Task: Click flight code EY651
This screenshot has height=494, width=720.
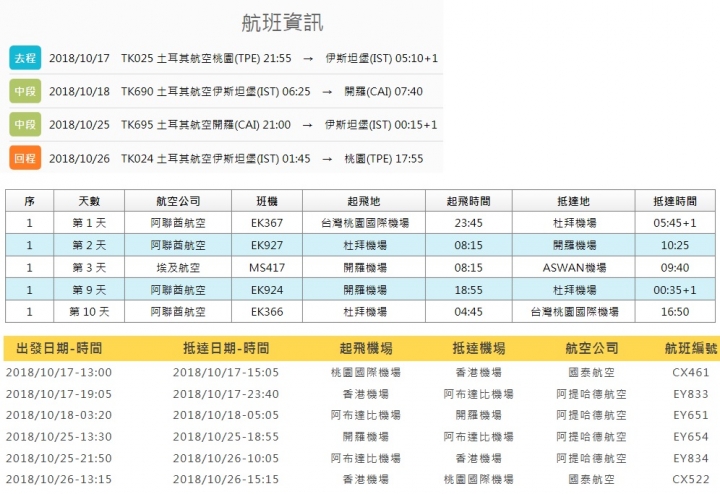Action: pos(691,415)
